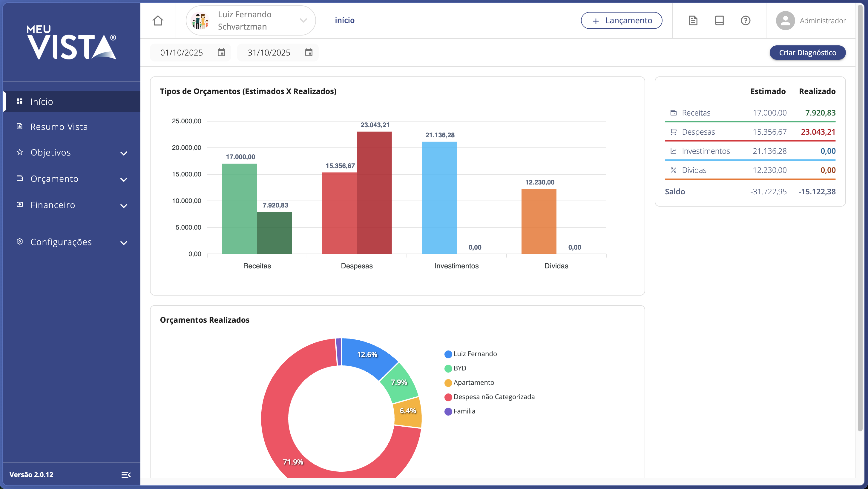Go to Resumo Vista menu item
868x489 pixels.
pos(59,127)
